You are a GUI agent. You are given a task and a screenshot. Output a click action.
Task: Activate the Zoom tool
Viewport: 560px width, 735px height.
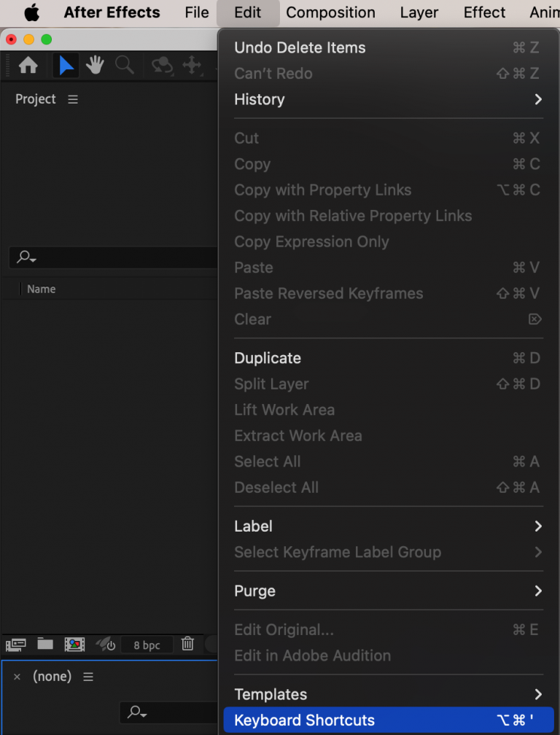point(124,65)
